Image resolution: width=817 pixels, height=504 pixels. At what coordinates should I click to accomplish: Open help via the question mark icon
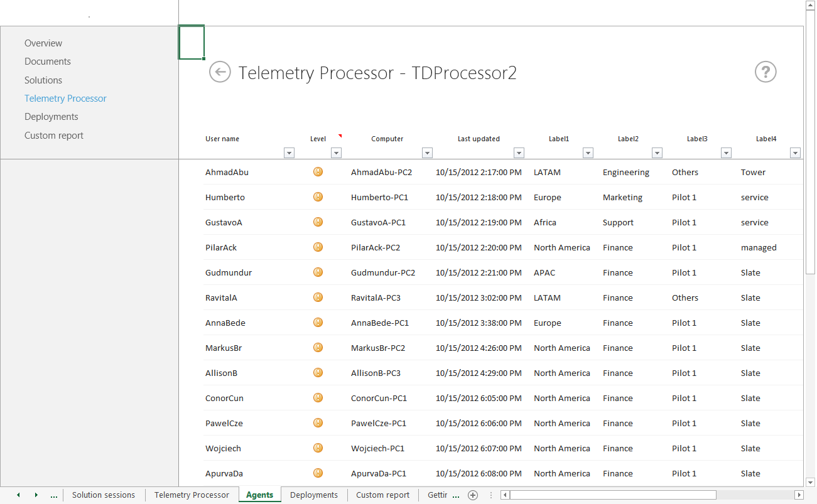pyautogui.click(x=765, y=72)
